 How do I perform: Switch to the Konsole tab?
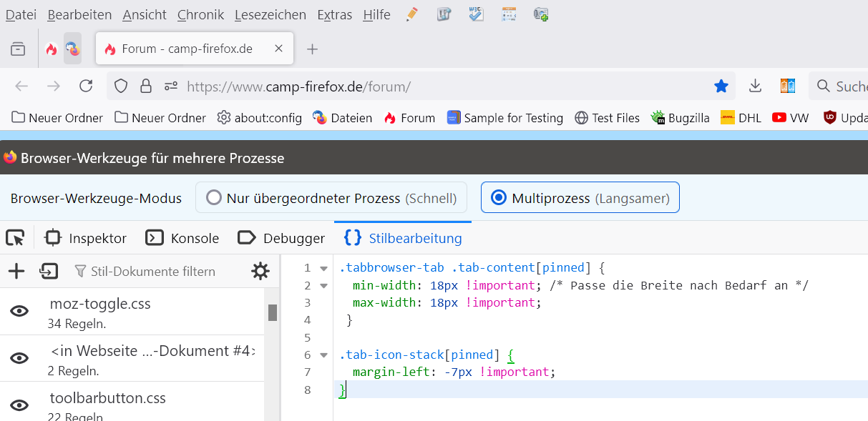pyautogui.click(x=182, y=238)
